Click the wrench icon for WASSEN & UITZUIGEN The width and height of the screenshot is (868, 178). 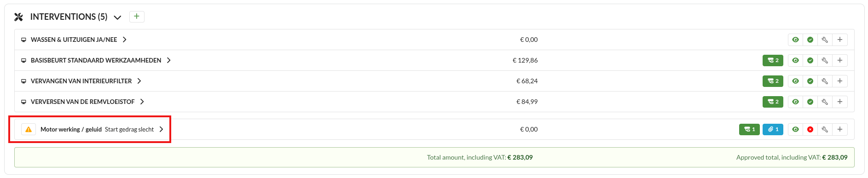(x=825, y=40)
